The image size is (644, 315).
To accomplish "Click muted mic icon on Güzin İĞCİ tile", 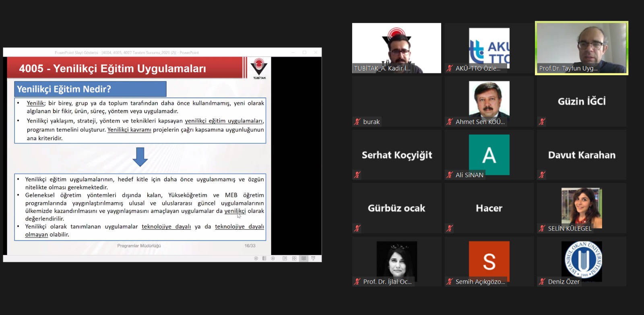I will 542,122.
